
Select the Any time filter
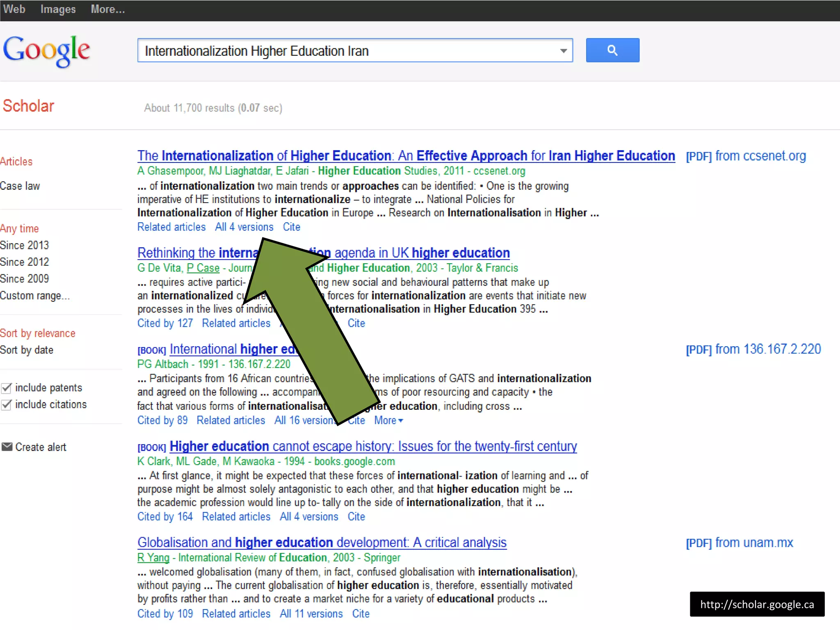click(19, 228)
